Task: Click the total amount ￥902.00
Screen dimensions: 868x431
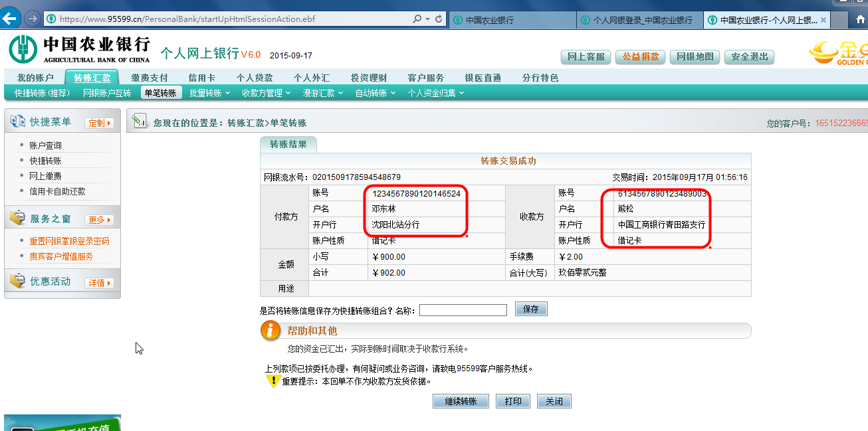Action: 388,273
